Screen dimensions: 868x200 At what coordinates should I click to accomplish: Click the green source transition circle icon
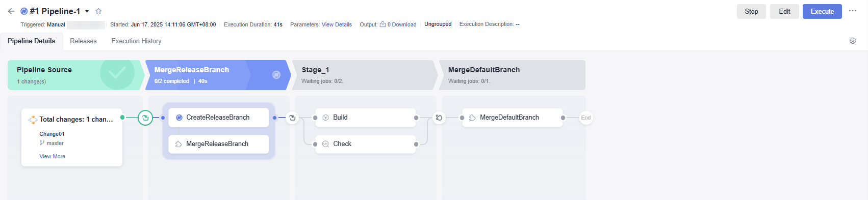coord(145,118)
